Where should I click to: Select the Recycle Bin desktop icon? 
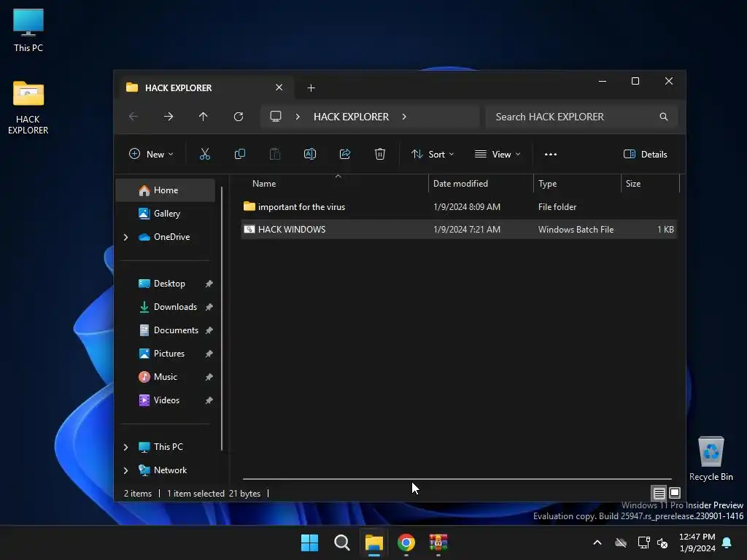click(711, 459)
